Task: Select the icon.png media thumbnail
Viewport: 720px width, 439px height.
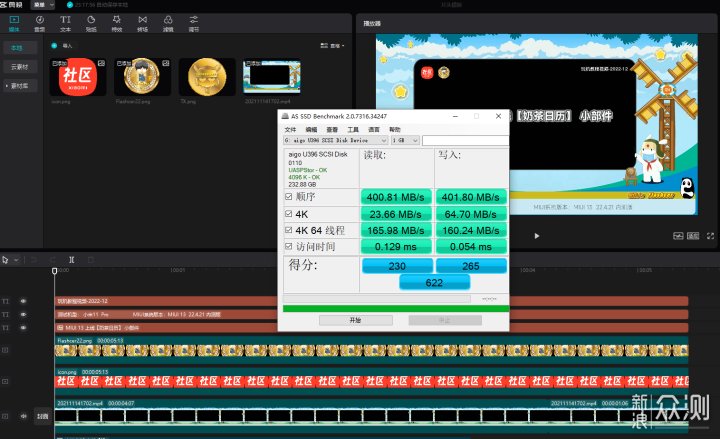Action: pos(78,77)
